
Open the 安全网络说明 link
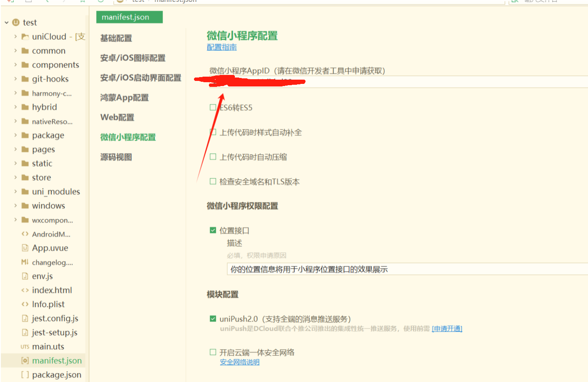click(x=240, y=362)
